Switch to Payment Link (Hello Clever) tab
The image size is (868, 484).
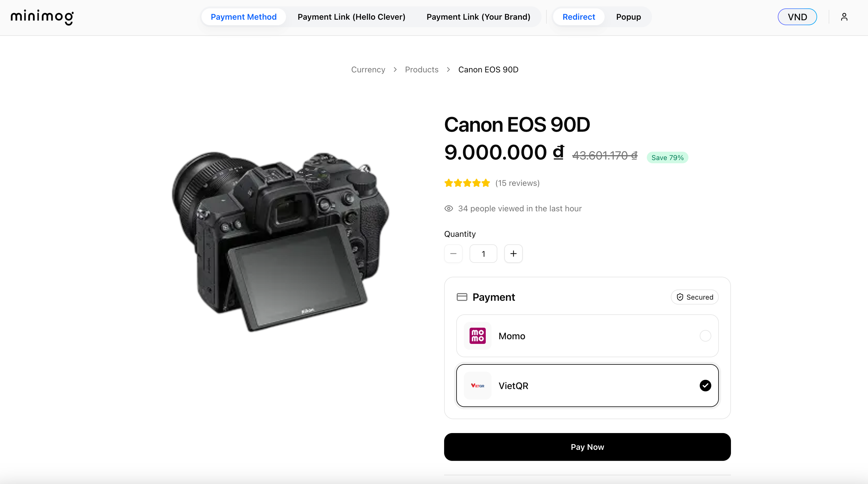point(351,16)
